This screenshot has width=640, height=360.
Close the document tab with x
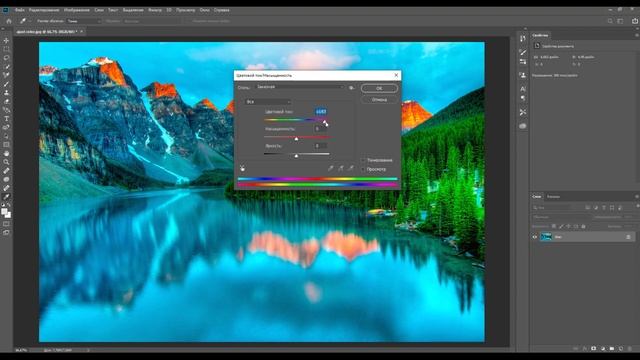(x=82, y=31)
